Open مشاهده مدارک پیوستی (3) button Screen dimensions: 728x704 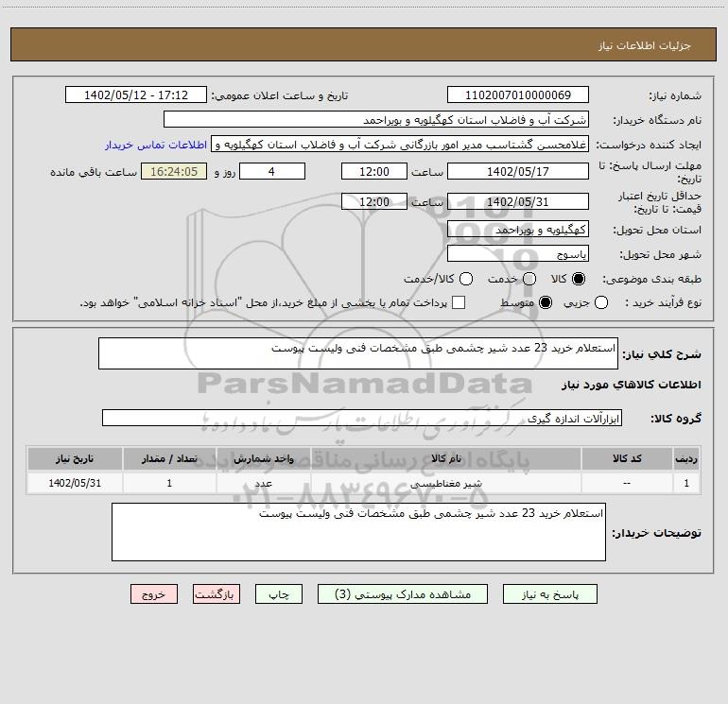403,594
